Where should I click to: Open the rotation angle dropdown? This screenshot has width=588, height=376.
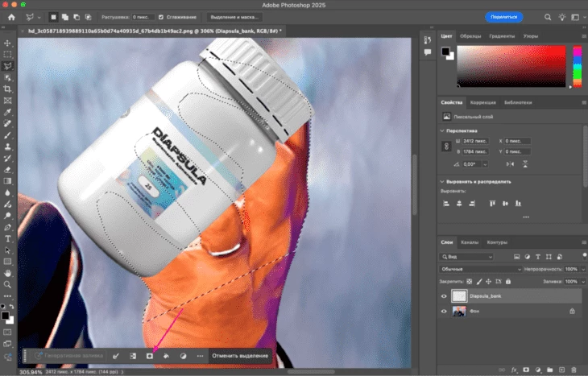coord(485,164)
